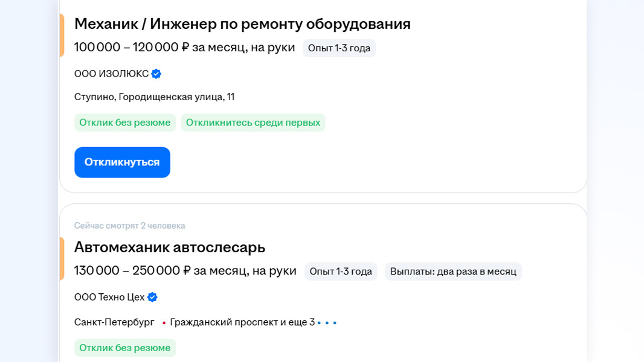Screen dimensions: 644x362
Task: Click Отклик без резюме tag under Автомеханик
Action: (125, 348)
